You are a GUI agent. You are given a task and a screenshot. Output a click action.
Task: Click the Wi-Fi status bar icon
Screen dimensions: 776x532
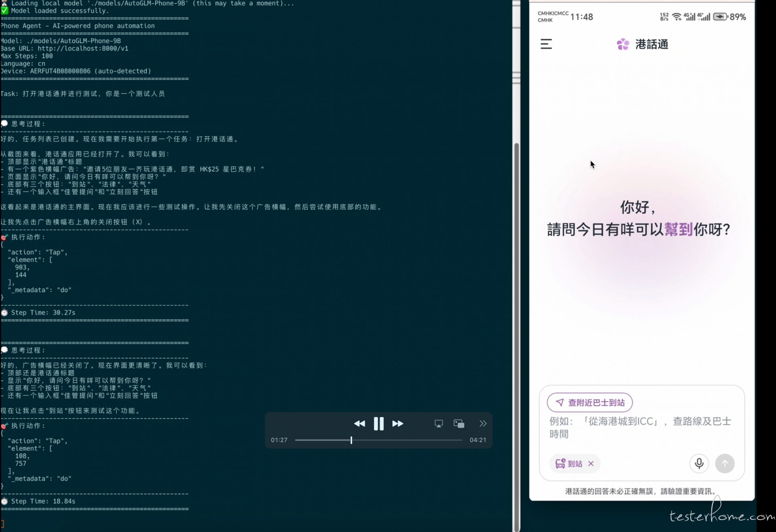[676, 17]
